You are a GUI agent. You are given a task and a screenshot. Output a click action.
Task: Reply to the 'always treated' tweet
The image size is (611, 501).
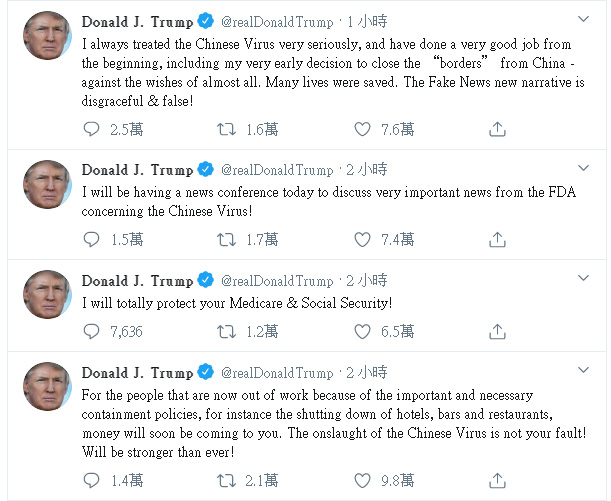(92, 128)
